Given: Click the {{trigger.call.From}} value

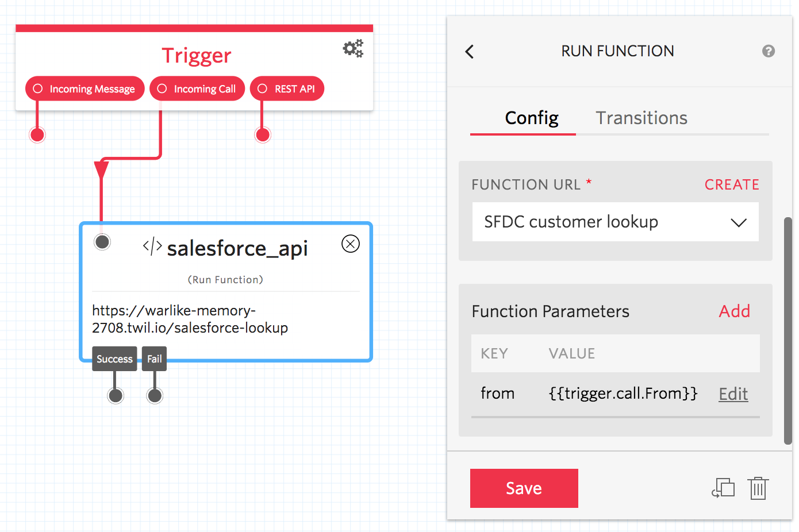Looking at the screenshot, I should [x=623, y=394].
